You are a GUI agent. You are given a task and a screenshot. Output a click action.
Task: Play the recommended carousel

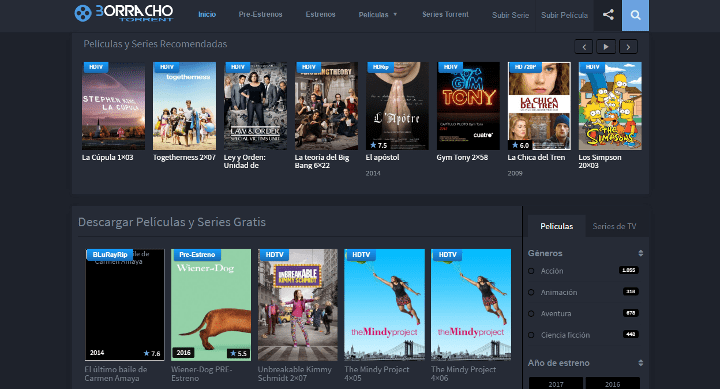click(x=606, y=47)
